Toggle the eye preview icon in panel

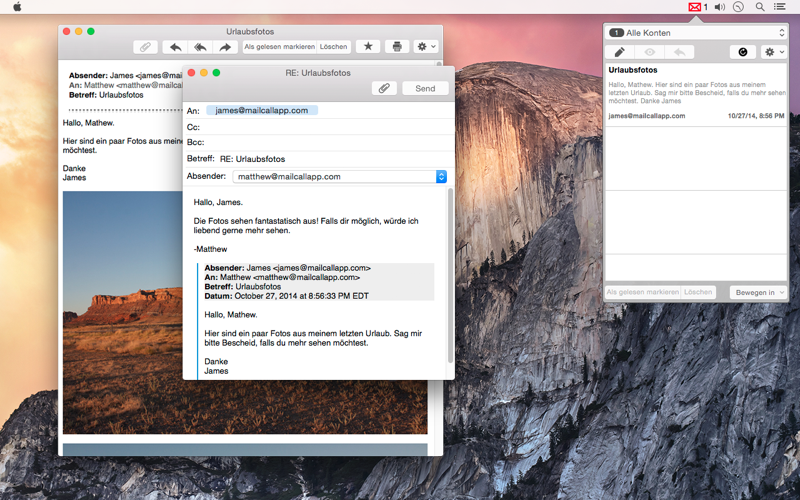pyautogui.click(x=649, y=52)
